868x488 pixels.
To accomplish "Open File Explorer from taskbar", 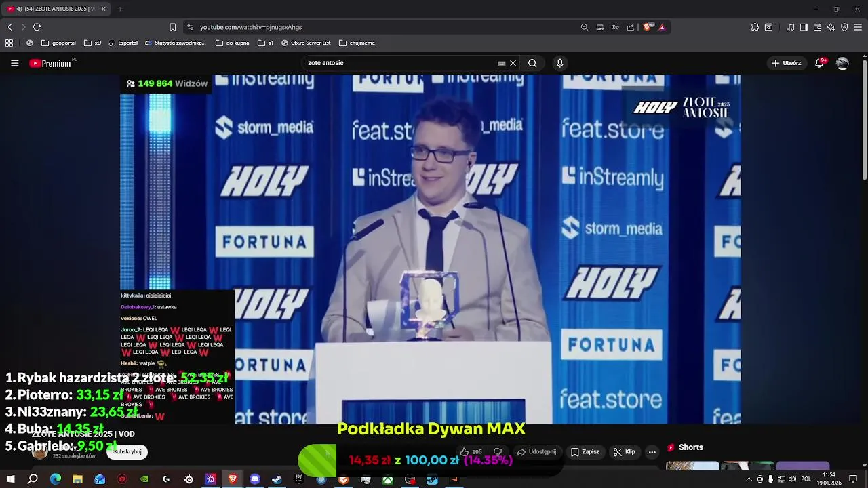I will tap(77, 479).
